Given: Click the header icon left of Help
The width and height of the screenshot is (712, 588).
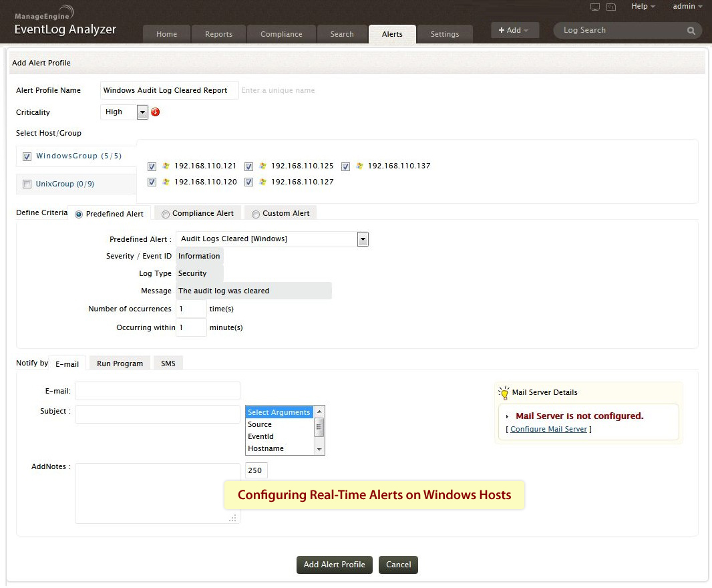Looking at the screenshot, I should click(610, 7).
